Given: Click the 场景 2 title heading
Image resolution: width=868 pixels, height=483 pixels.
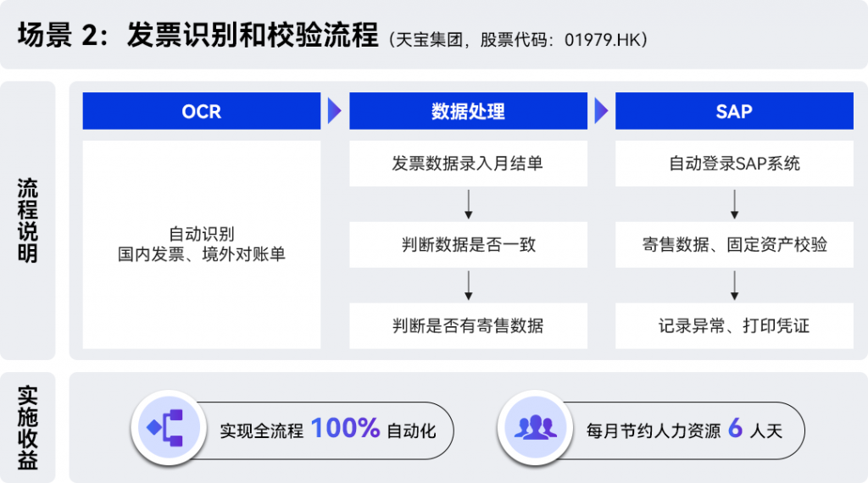Looking at the screenshot, I should pyautogui.click(x=198, y=36).
